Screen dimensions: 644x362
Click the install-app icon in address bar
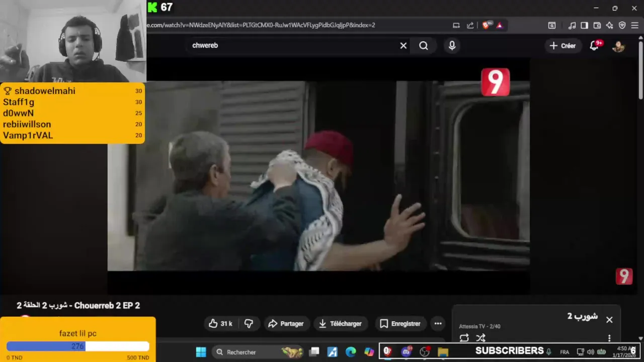click(x=456, y=25)
